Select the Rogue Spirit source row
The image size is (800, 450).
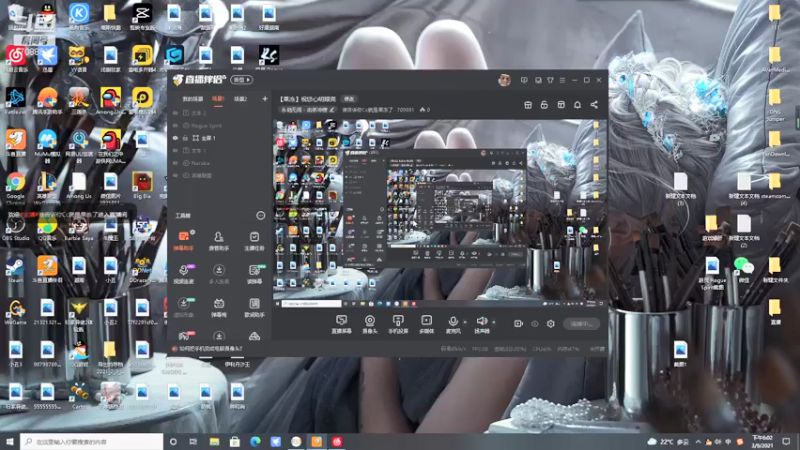[x=219, y=126]
